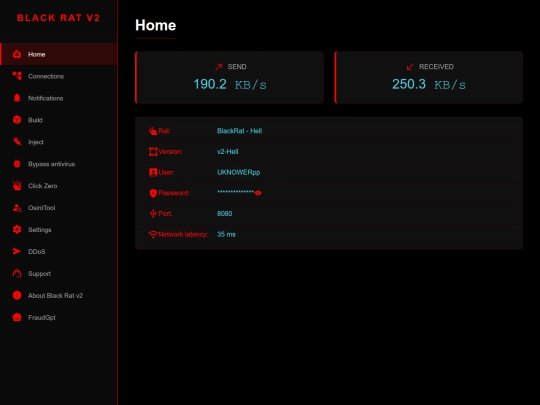The width and height of the screenshot is (540, 405).
Task: Click the 'Password:' label text
Action: (x=174, y=193)
